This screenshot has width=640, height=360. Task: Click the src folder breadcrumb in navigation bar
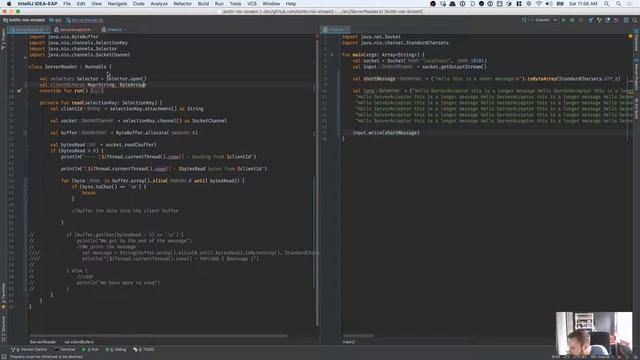56,20
